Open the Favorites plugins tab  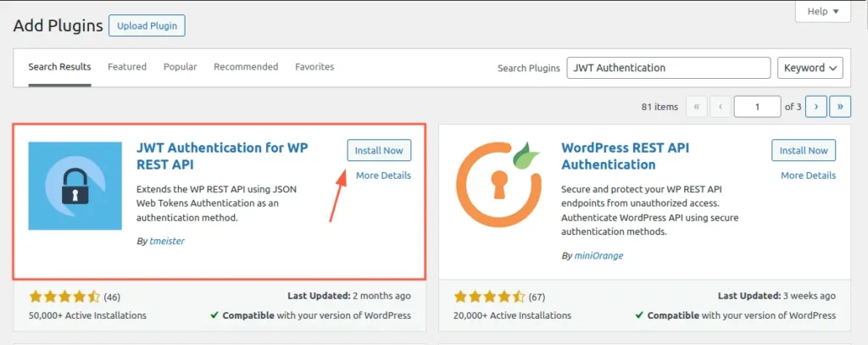coord(314,67)
